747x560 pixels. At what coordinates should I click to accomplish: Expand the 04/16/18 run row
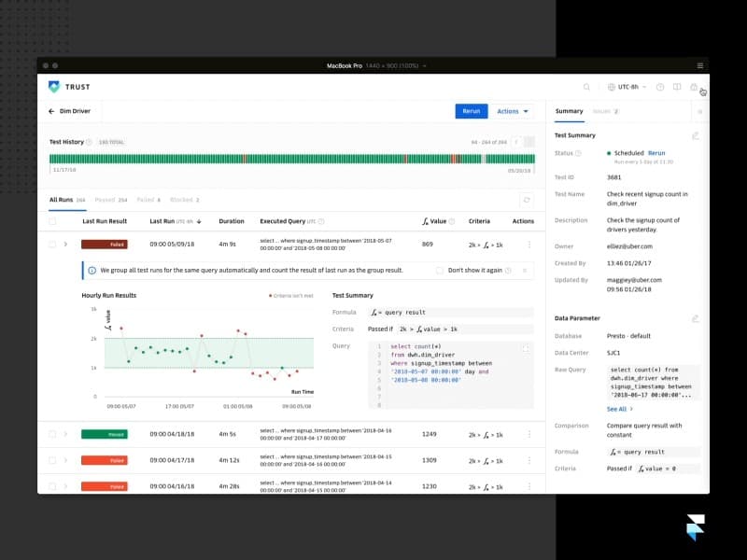coord(65,486)
